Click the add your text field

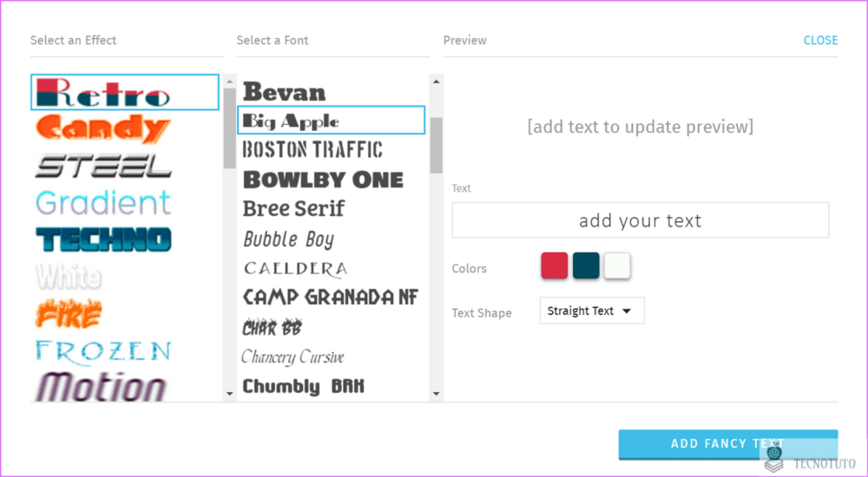point(641,220)
